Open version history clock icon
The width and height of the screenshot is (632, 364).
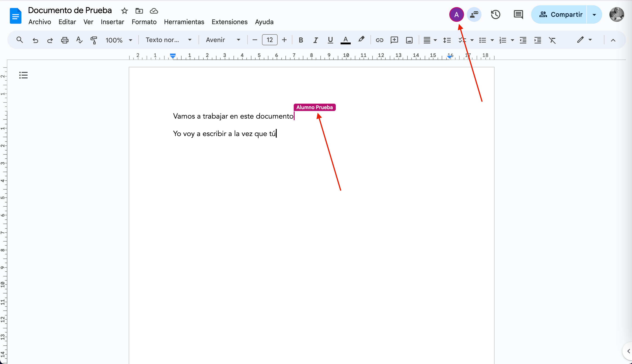tap(495, 14)
